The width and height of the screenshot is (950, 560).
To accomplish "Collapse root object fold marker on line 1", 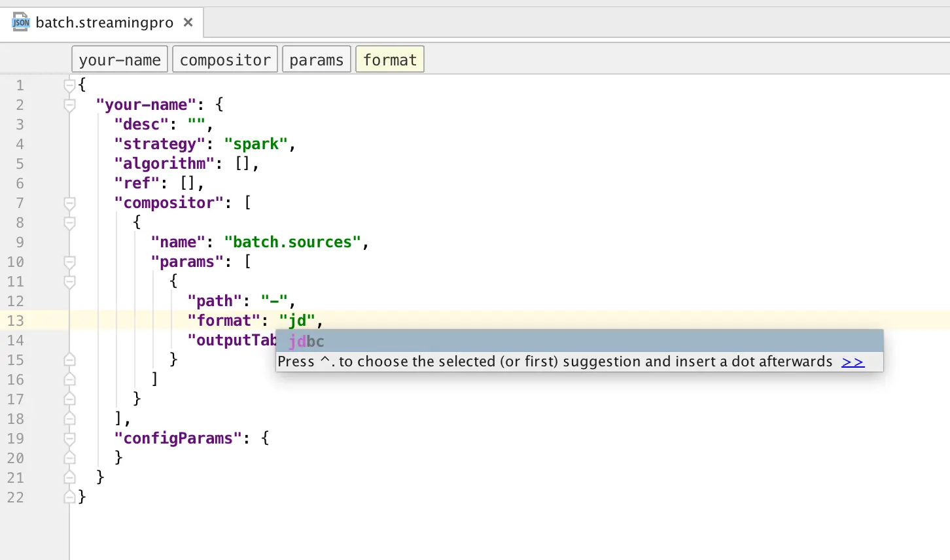I will click(70, 85).
